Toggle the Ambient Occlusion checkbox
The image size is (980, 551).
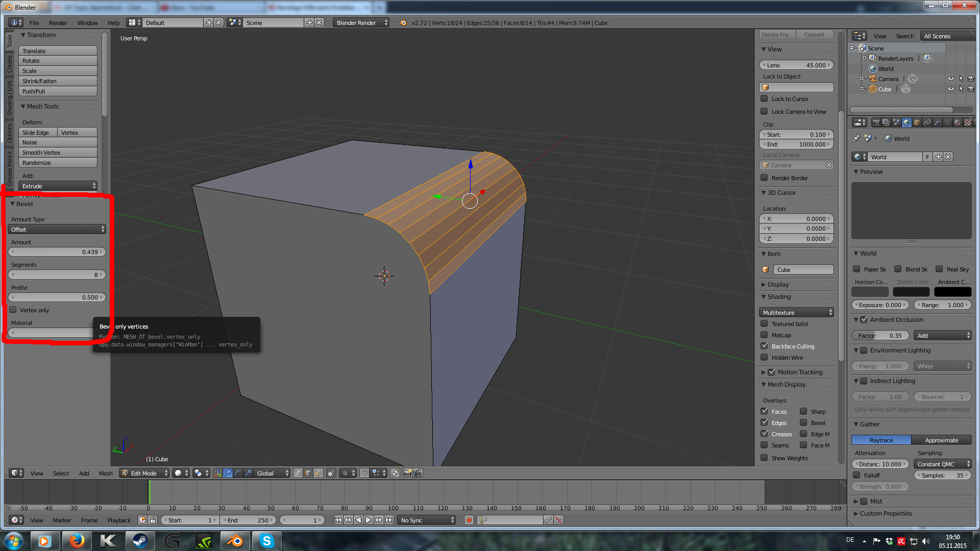[864, 320]
